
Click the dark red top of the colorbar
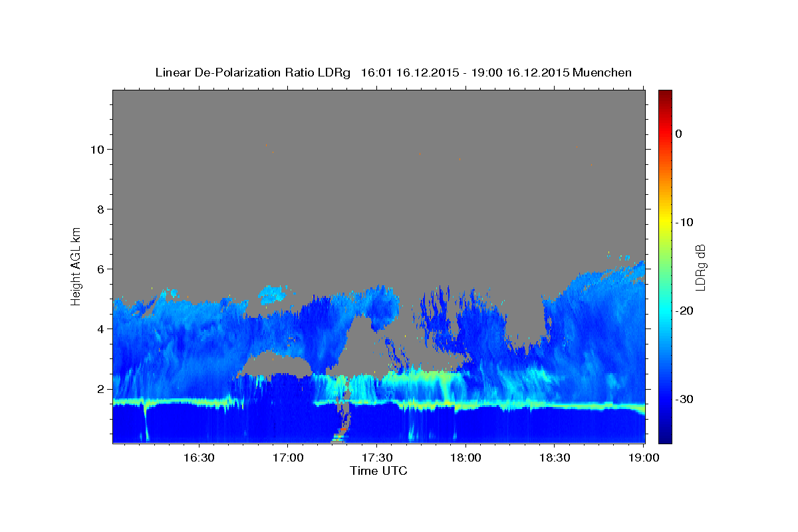665,95
